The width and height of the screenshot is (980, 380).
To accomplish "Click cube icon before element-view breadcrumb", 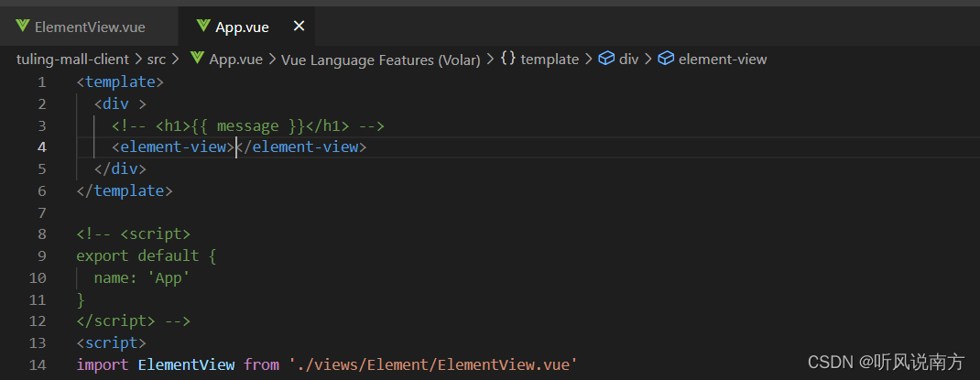I will coord(666,60).
